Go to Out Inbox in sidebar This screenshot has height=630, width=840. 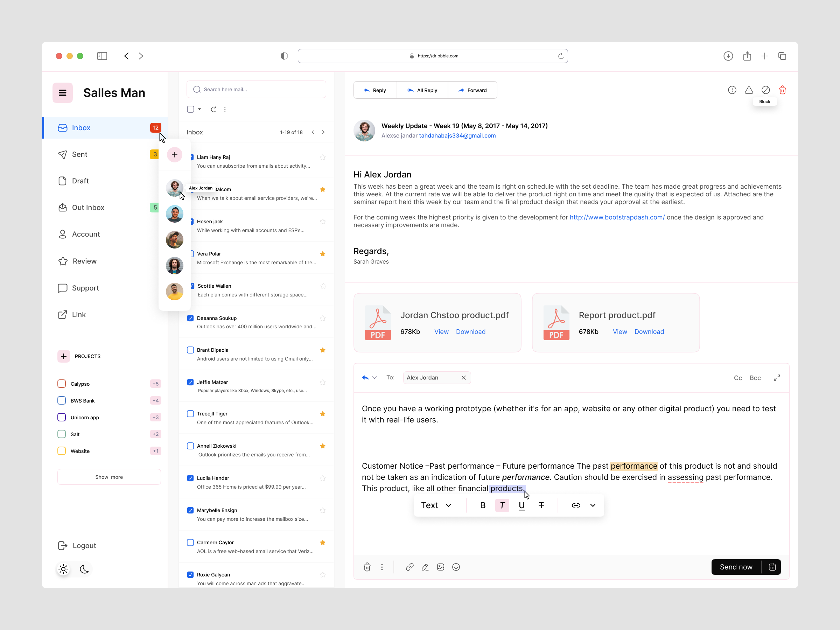click(88, 207)
